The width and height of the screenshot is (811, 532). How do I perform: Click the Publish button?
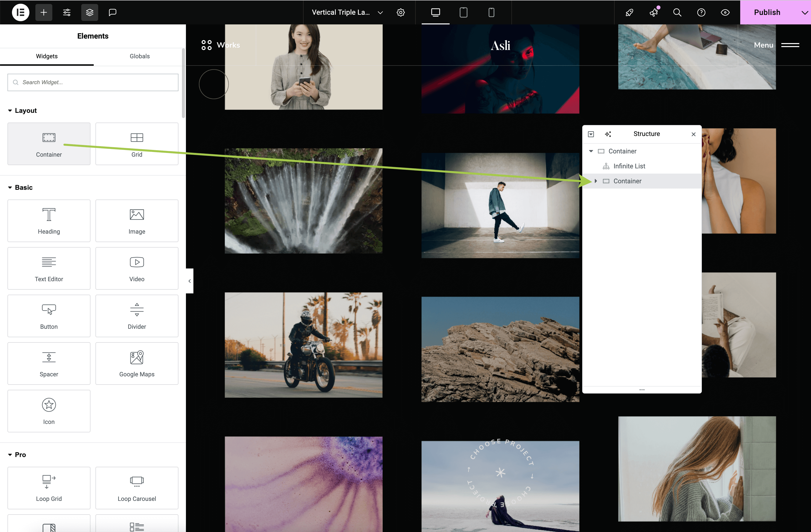(767, 13)
